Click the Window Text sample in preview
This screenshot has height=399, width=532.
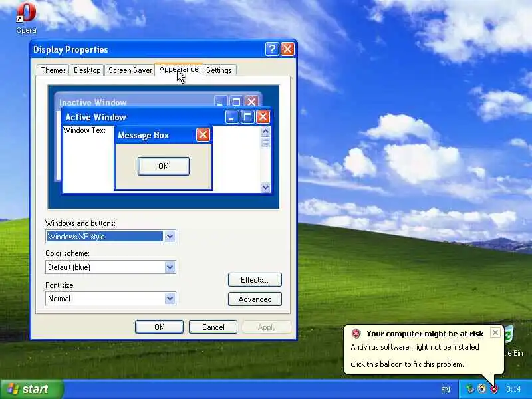[84, 130]
